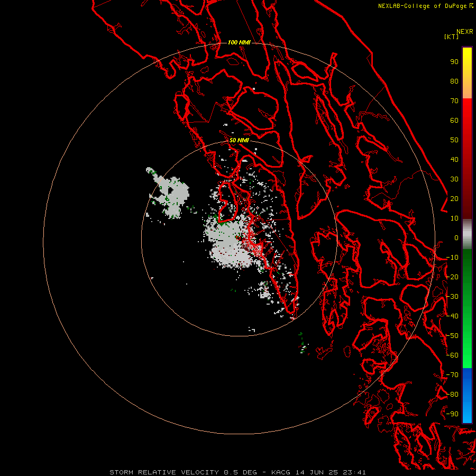Image resolution: width=476 pixels, height=476 pixels.
Task: Click the storm relative velocity caption at the bottom
Action: 237,472
